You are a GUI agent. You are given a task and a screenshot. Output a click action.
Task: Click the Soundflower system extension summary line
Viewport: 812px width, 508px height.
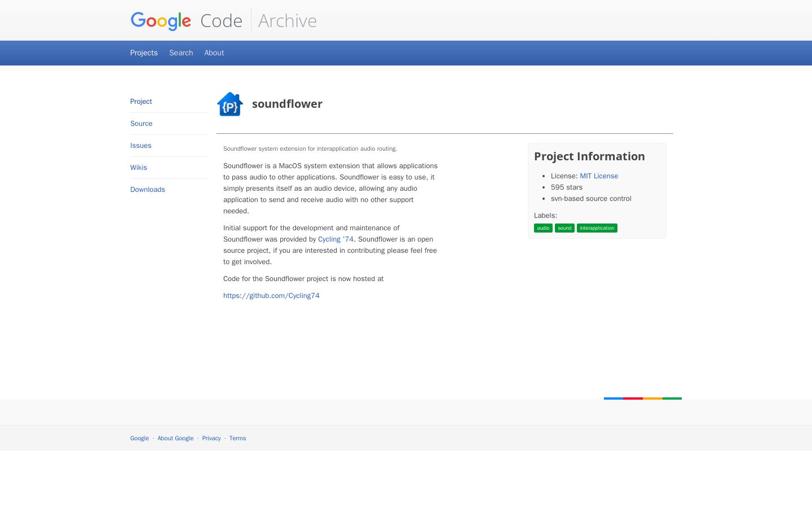tap(310, 149)
